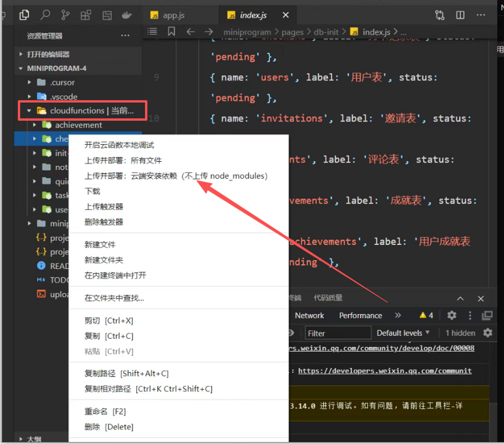Switch to the Network tab in DevTools
The image size is (504, 444).
[x=309, y=316]
